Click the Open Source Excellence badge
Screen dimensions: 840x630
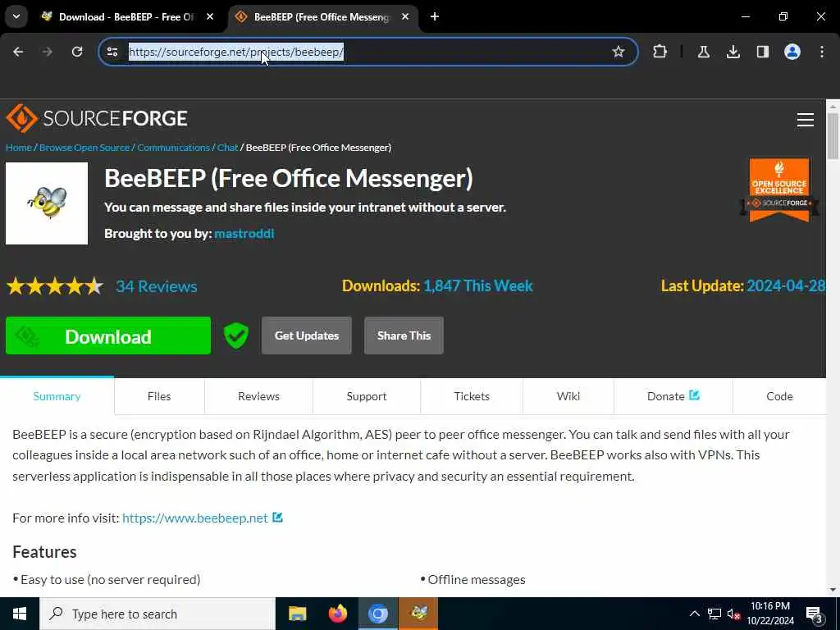[779, 190]
